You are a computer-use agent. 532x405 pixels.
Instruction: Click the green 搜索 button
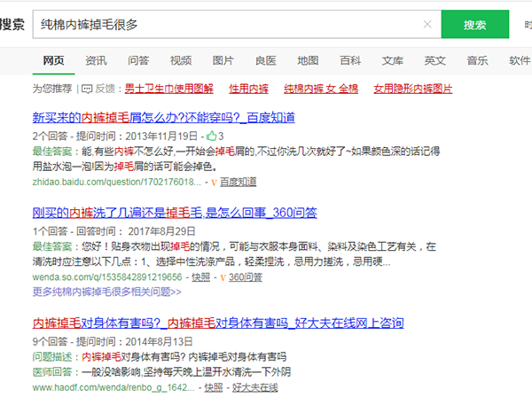click(x=475, y=25)
